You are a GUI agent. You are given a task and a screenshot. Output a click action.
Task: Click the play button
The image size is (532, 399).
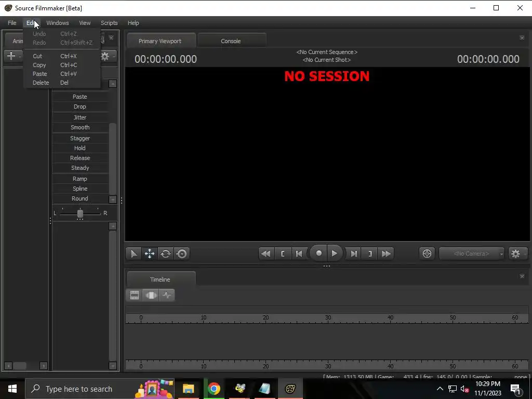[x=335, y=253]
